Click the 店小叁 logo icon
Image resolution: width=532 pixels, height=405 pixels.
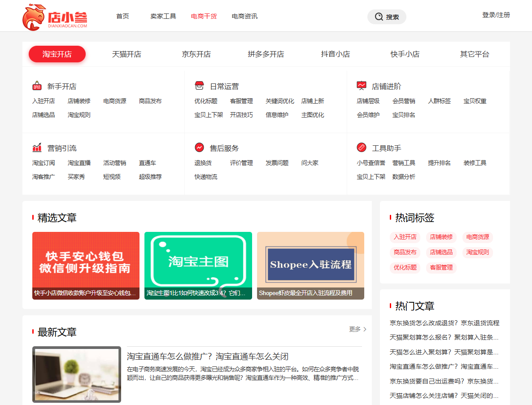point(34,17)
